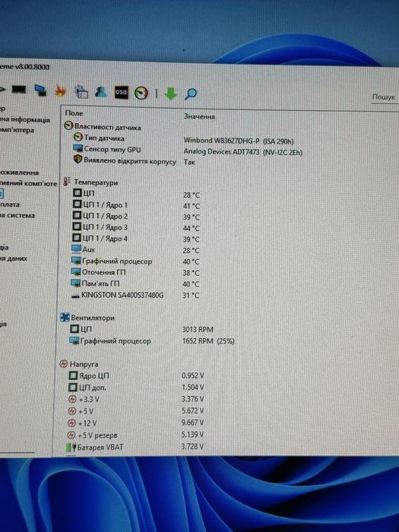Open the sidebar item ending in інформація
This screenshot has height=532, width=399.
tap(25, 119)
